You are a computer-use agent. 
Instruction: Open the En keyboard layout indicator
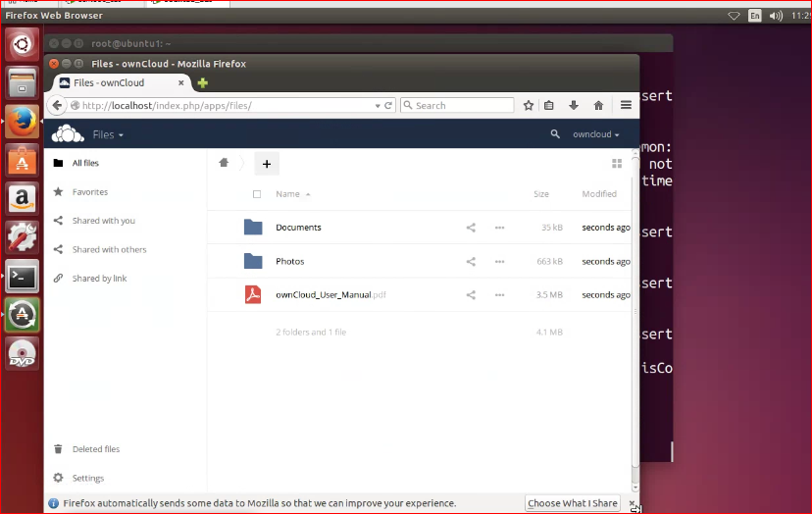click(x=755, y=16)
